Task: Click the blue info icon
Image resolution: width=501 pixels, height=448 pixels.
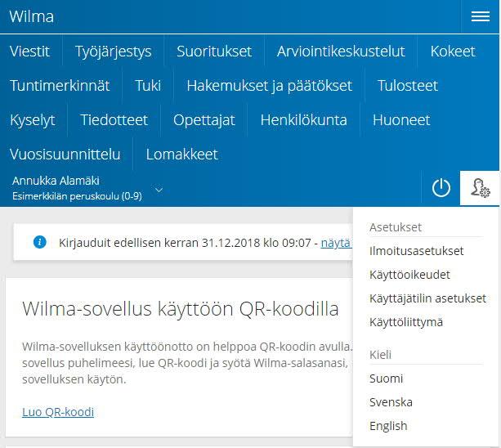Action: coord(40,242)
